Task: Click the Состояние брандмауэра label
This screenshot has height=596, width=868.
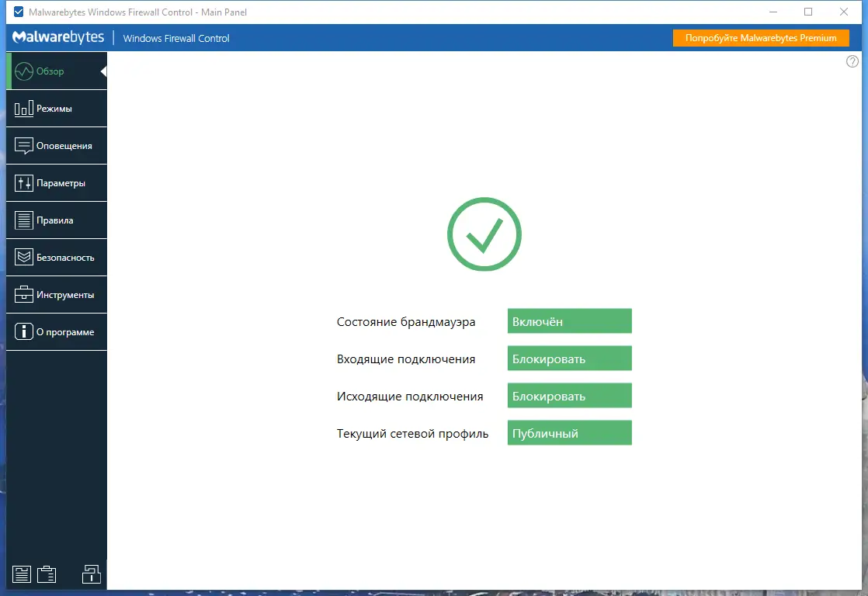Action: click(406, 321)
